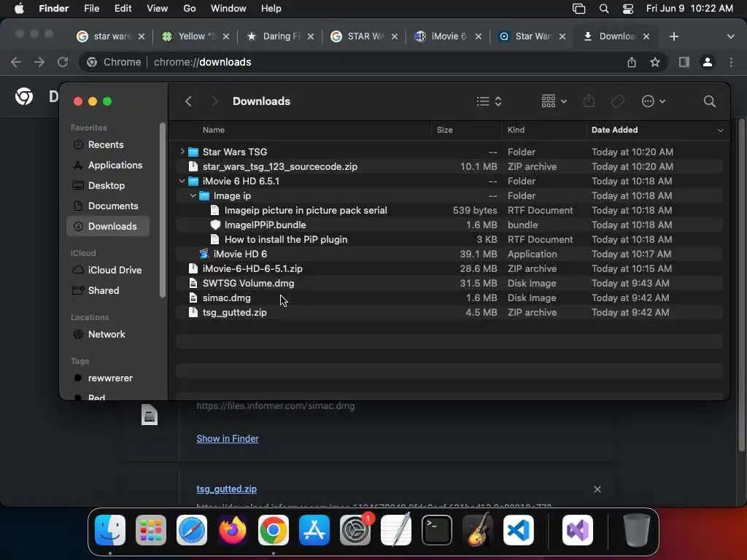
Task: Click the Chrome page scrollbar
Action: pos(741,286)
